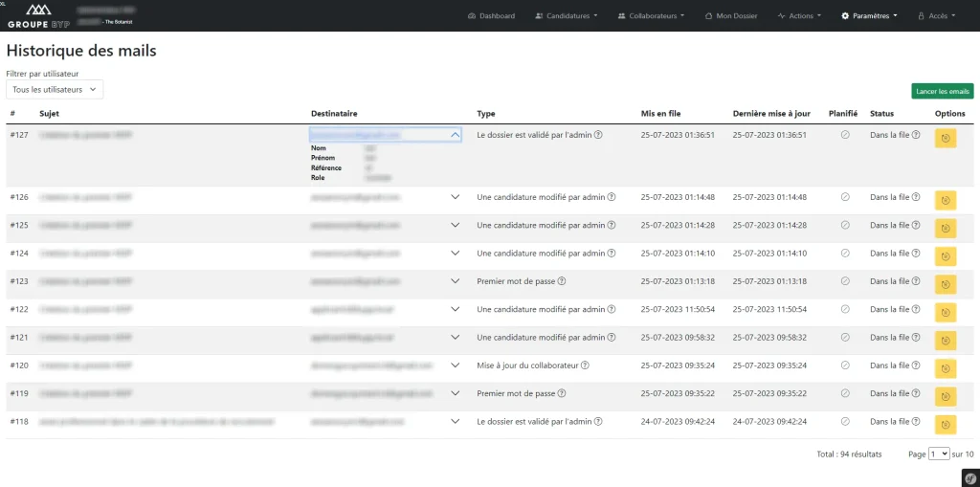The height and width of the screenshot is (487, 980).
Task: Click the yellow resend button for mail #119
Action: click(945, 397)
